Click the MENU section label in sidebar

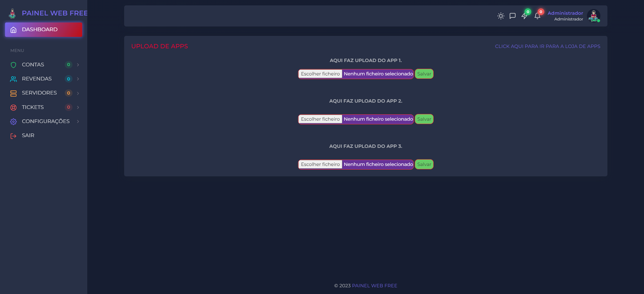click(x=17, y=51)
